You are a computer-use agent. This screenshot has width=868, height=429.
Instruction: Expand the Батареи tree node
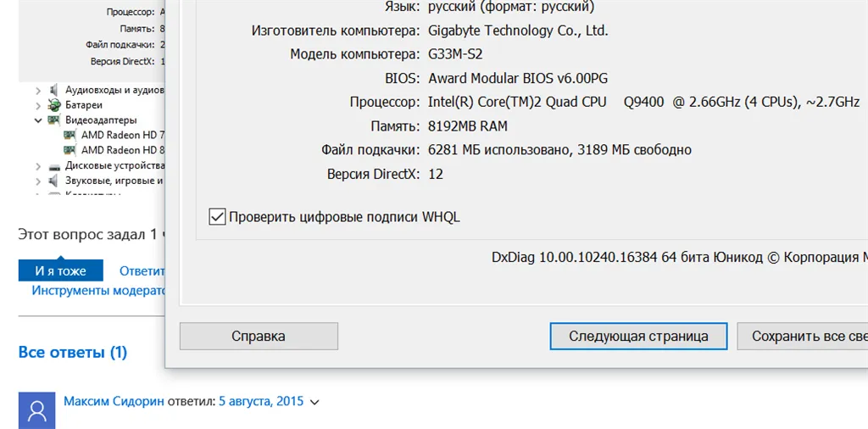[x=38, y=105]
